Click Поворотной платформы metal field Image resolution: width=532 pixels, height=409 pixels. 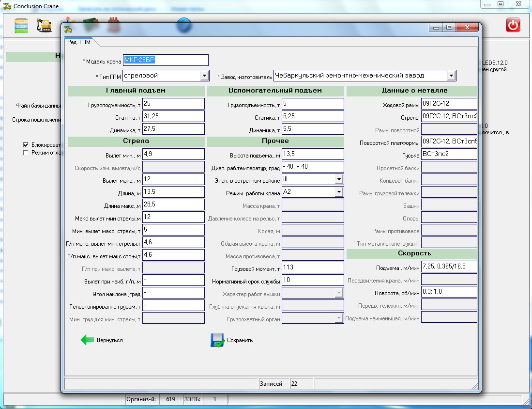tap(449, 142)
